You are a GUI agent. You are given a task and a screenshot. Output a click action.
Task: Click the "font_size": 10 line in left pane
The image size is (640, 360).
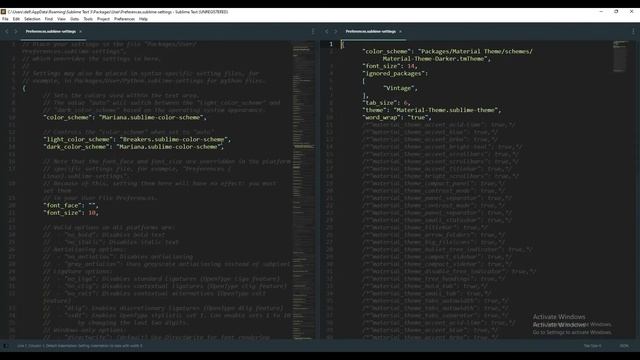(71, 213)
